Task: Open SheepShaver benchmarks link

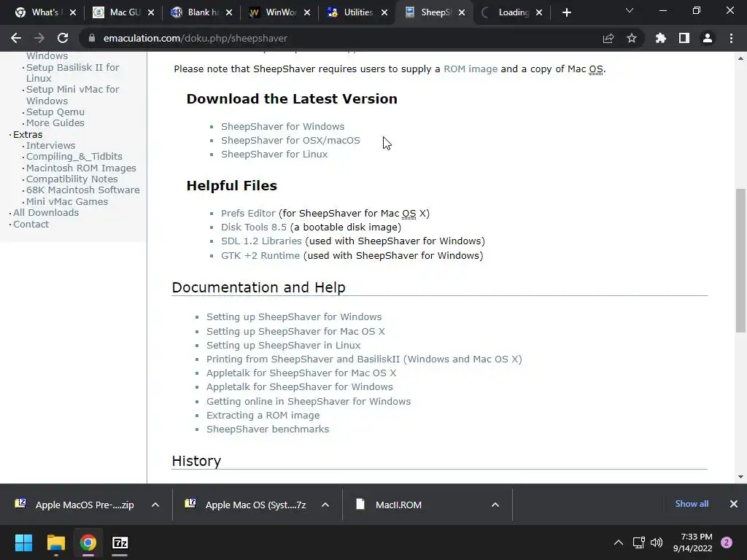Action: tap(268, 429)
